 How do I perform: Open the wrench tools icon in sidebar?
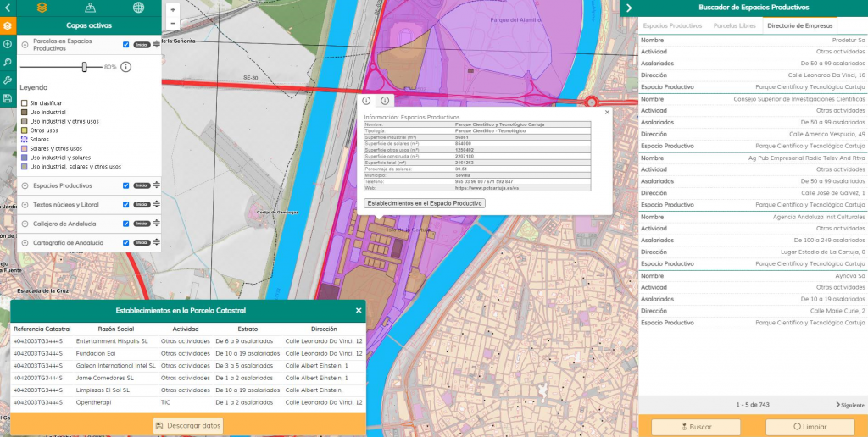point(8,80)
